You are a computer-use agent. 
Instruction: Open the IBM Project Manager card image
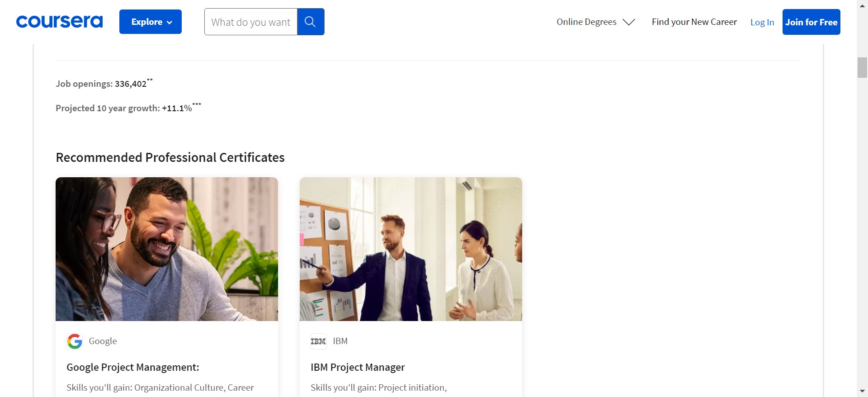pyautogui.click(x=410, y=249)
